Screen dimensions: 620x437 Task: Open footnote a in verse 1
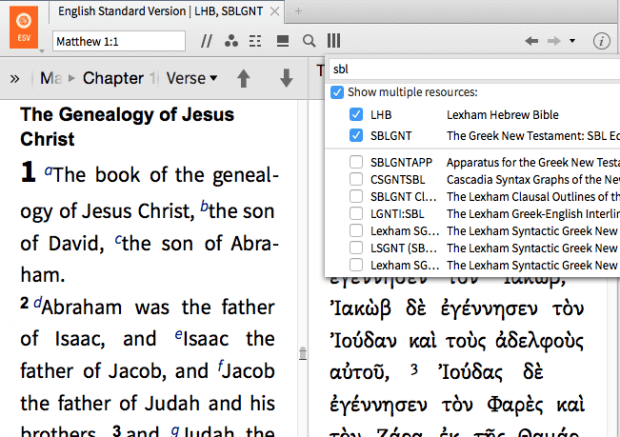[x=48, y=170]
